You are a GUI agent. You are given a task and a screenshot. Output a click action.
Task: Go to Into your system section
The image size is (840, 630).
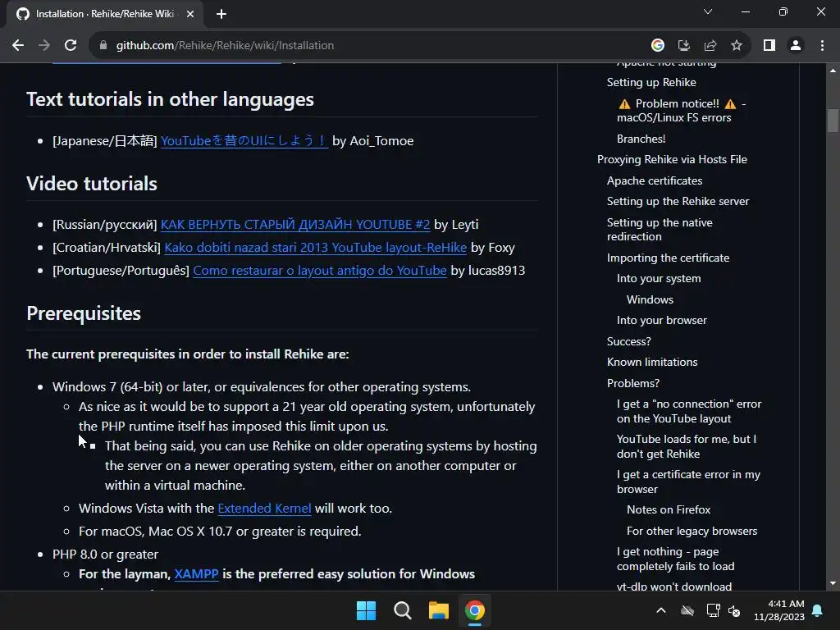coord(659,279)
